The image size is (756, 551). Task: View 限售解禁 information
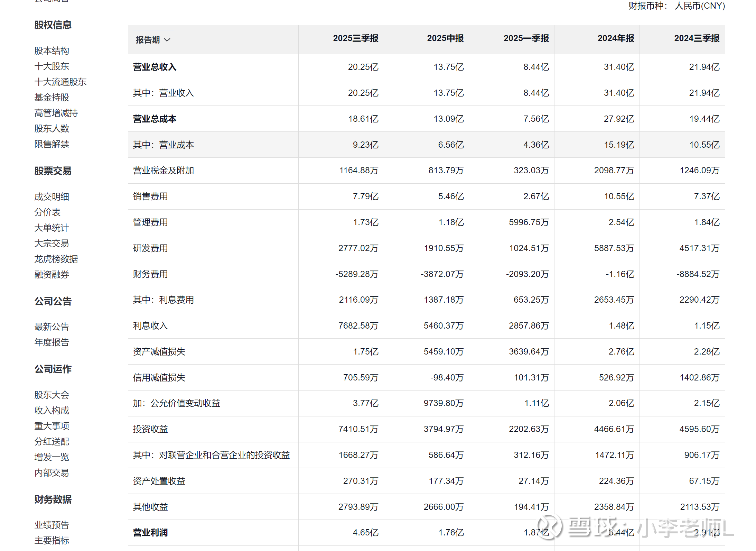tap(52, 144)
